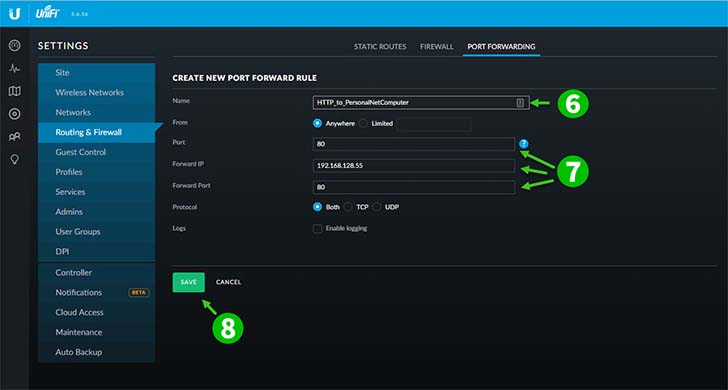Open the Devices circle icon
The width and height of the screenshot is (728, 390).
15,114
